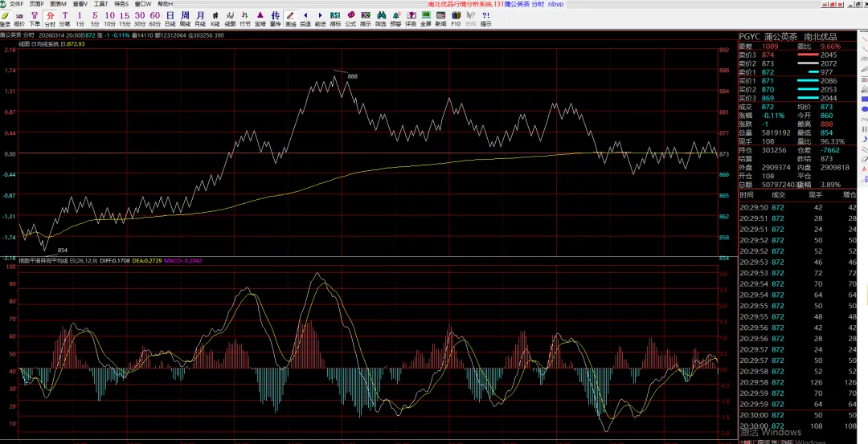Click the 下单 place order icon
Screen dimensions: 868x444
point(35,18)
